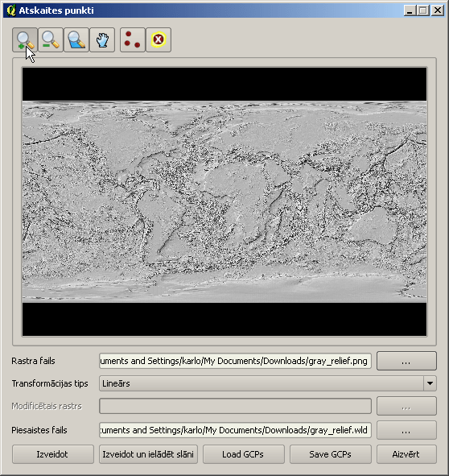
Task: Browse for Piesaistes fails world file
Action: click(x=406, y=430)
